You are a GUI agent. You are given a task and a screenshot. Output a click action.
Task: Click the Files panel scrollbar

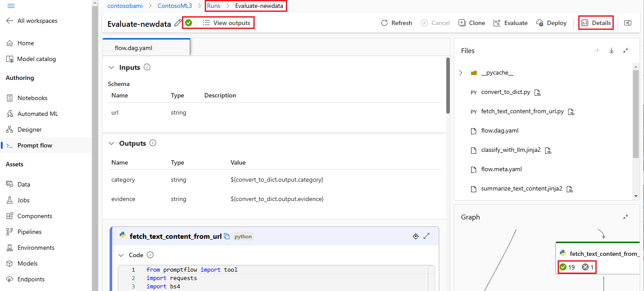point(636,114)
